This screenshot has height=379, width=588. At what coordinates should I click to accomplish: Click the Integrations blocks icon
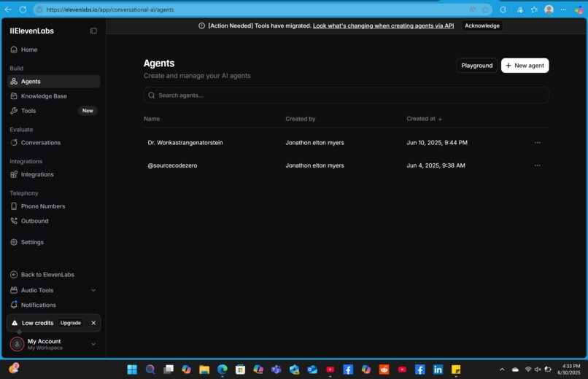(14, 174)
